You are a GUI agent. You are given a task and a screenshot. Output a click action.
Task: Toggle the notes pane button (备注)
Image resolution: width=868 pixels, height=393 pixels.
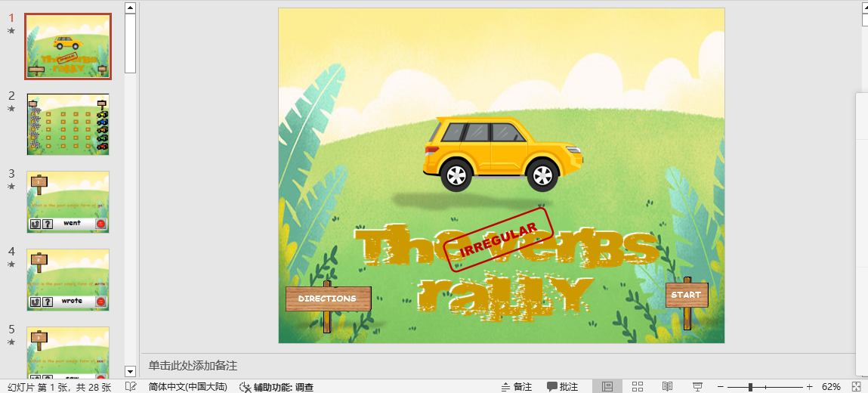click(x=516, y=387)
